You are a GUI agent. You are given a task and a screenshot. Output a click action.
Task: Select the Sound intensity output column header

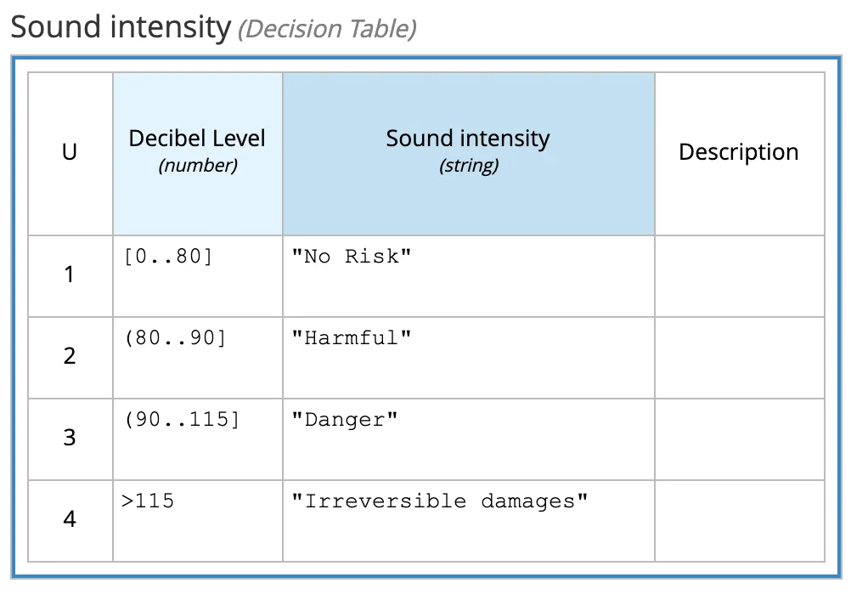468,154
